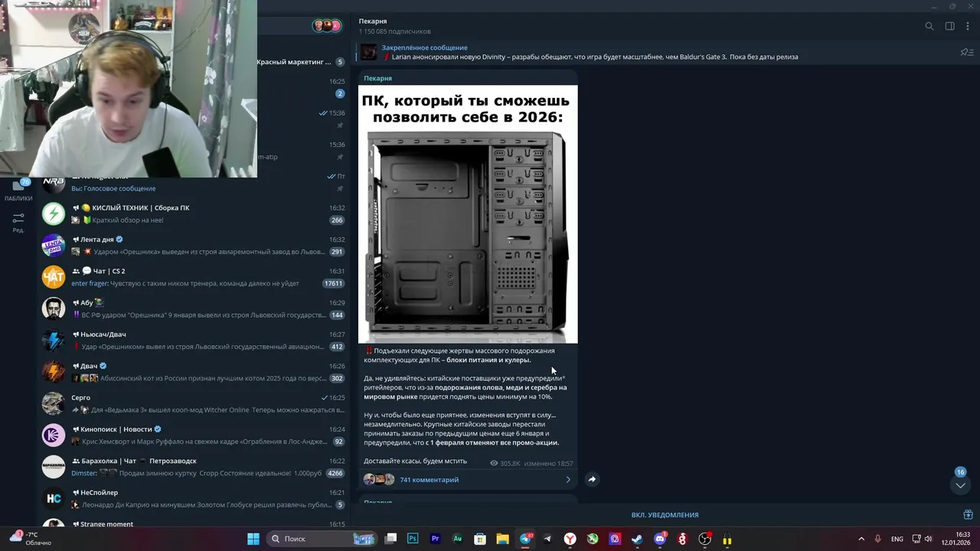Open File Explorer from the taskbar
The width and height of the screenshot is (980, 551).
pyautogui.click(x=502, y=539)
